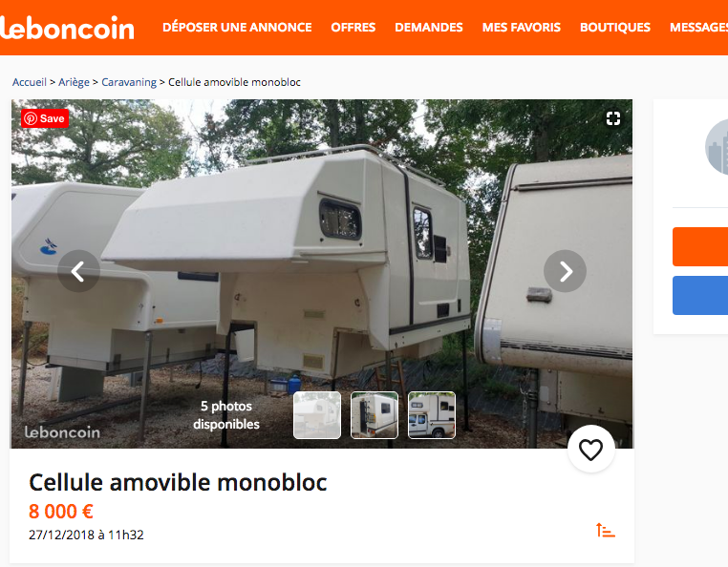Select the first photo thumbnail
This screenshot has width=728, height=567.
pos(317,415)
